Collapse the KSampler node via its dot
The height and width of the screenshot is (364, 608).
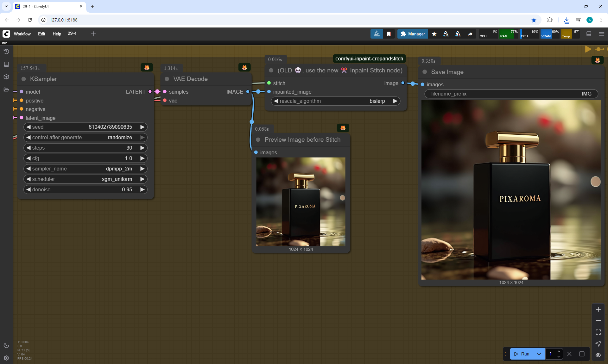tap(24, 79)
